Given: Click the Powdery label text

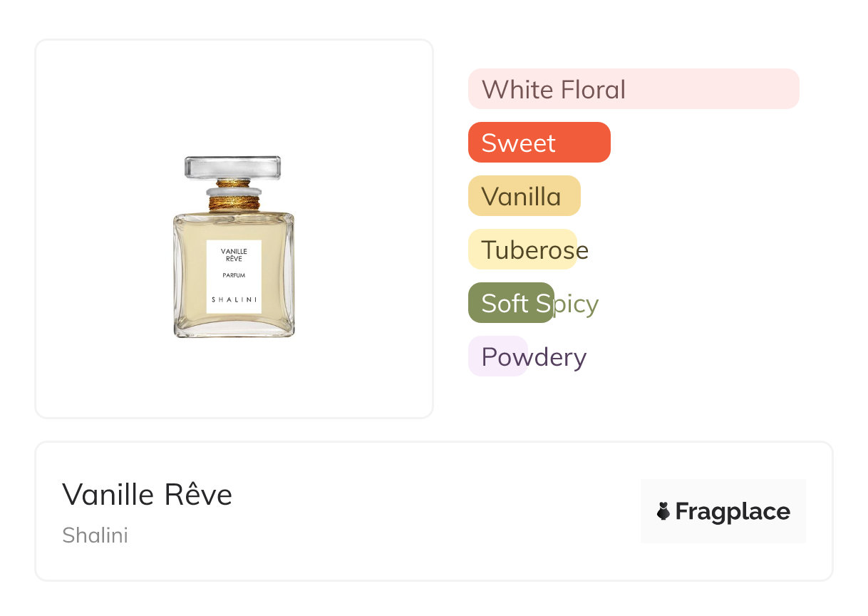Looking at the screenshot, I should tap(534, 357).
